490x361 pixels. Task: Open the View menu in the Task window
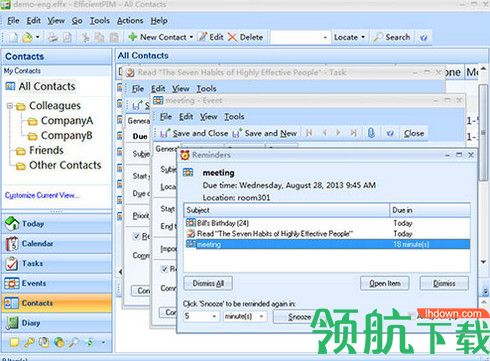(181, 89)
